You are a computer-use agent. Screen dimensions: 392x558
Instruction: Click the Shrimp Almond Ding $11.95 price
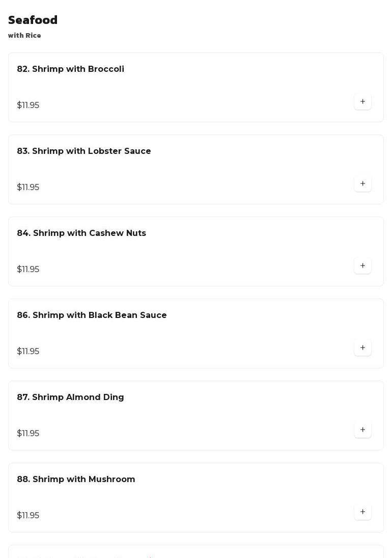(28, 434)
